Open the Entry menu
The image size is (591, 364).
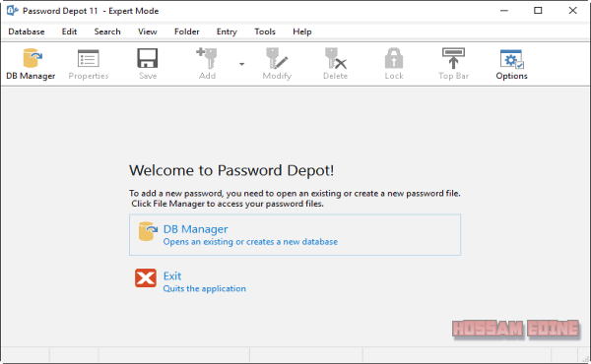click(x=227, y=31)
